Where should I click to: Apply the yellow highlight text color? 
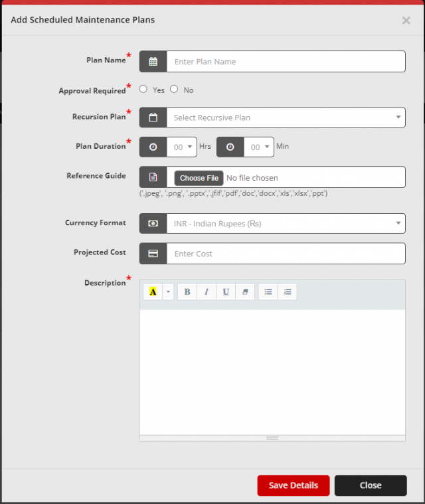[153, 292]
